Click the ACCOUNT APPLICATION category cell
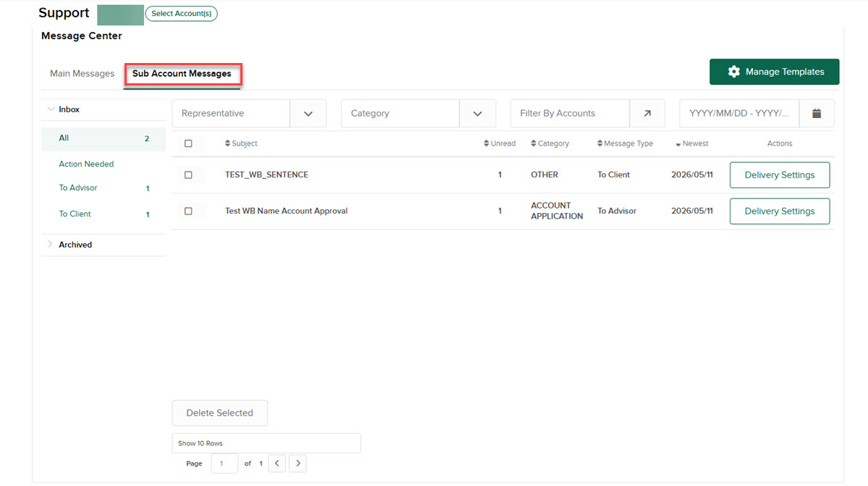868x486 pixels. (x=557, y=211)
